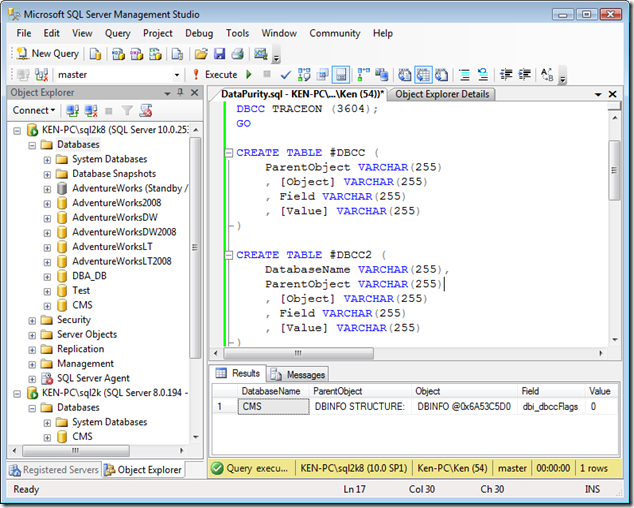Open the active files dropdown arrow beside tabs
634x508 pixels.
598,95
